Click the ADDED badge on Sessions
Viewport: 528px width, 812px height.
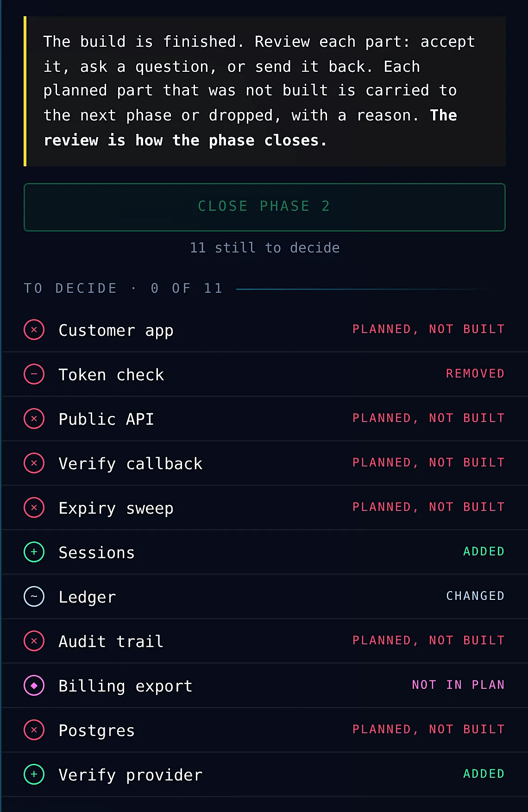pyautogui.click(x=484, y=551)
